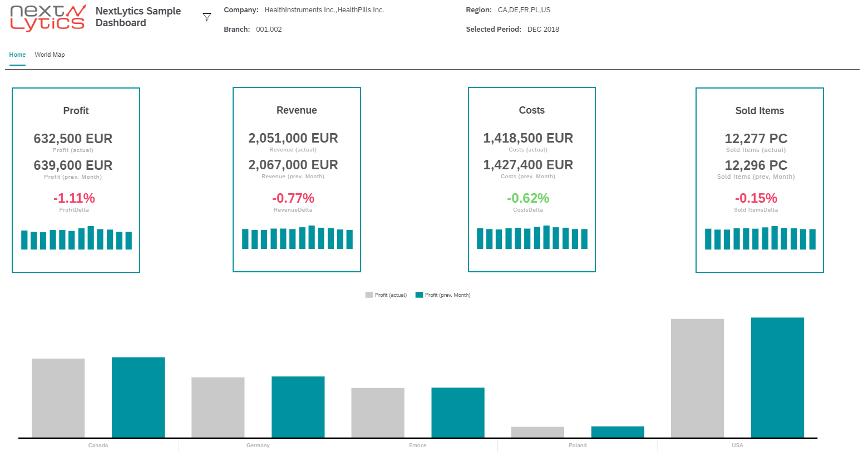This screenshot has height=460, width=868.
Task: Click the Canada axis label
Action: point(98,445)
